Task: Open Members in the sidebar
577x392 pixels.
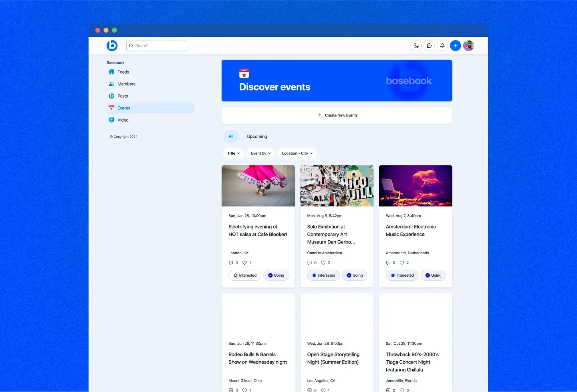Action: point(151,84)
